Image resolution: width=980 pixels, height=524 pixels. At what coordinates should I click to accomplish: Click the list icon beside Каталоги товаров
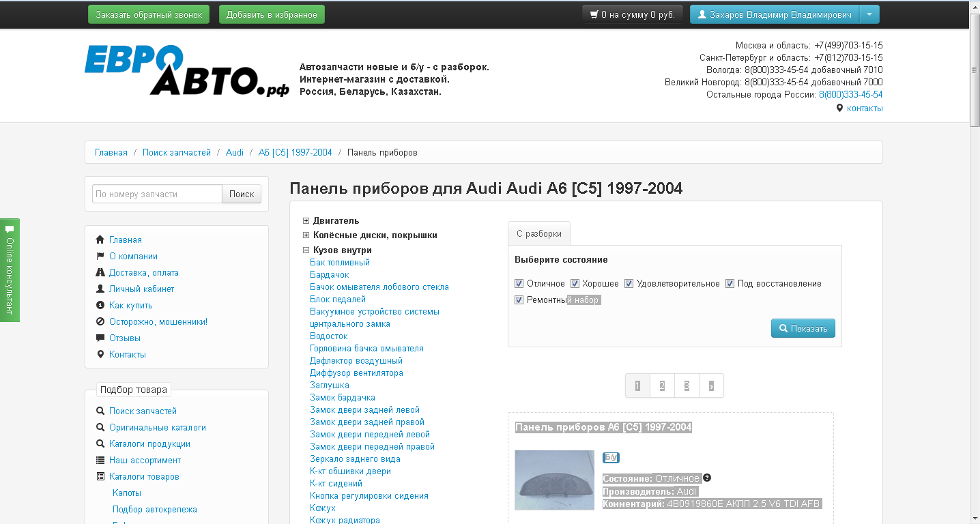100,476
